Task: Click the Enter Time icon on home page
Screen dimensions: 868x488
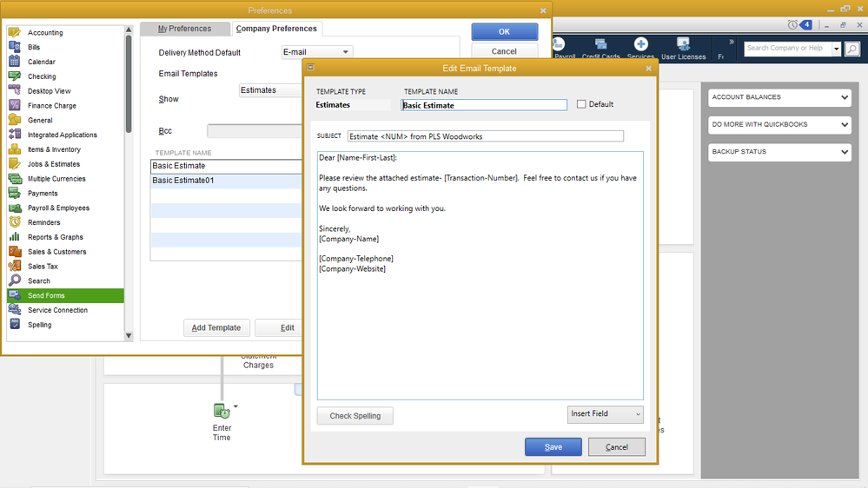Action: 222,411
